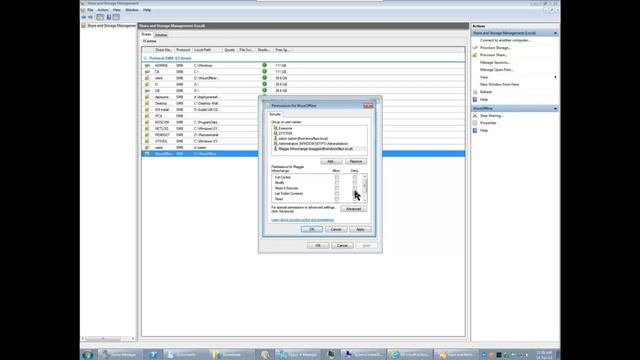Open the Windows Start orb
Image resolution: width=640 pixels, height=360 pixels.
click(x=88, y=355)
